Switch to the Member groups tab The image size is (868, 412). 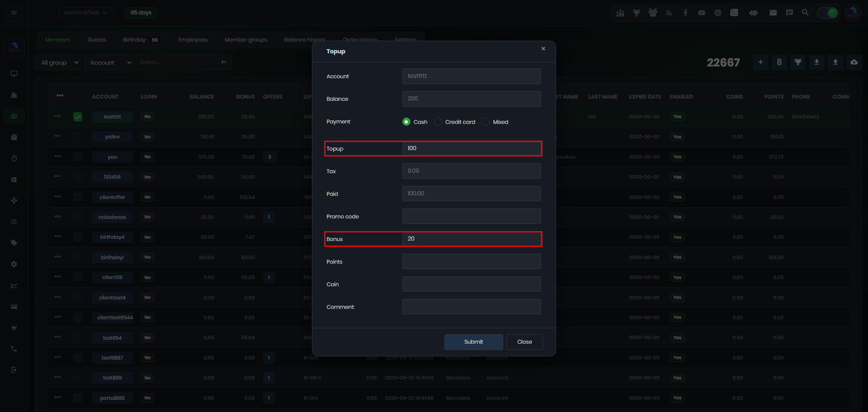(246, 40)
